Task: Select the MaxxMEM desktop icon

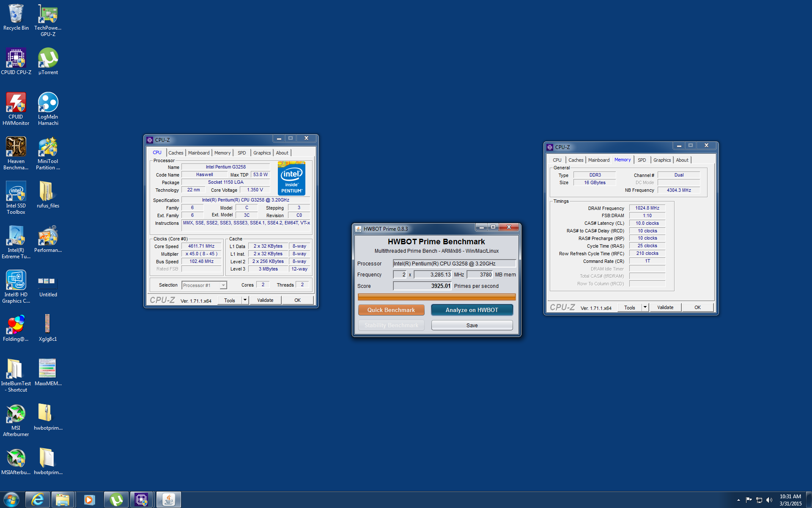Action: tap(48, 373)
